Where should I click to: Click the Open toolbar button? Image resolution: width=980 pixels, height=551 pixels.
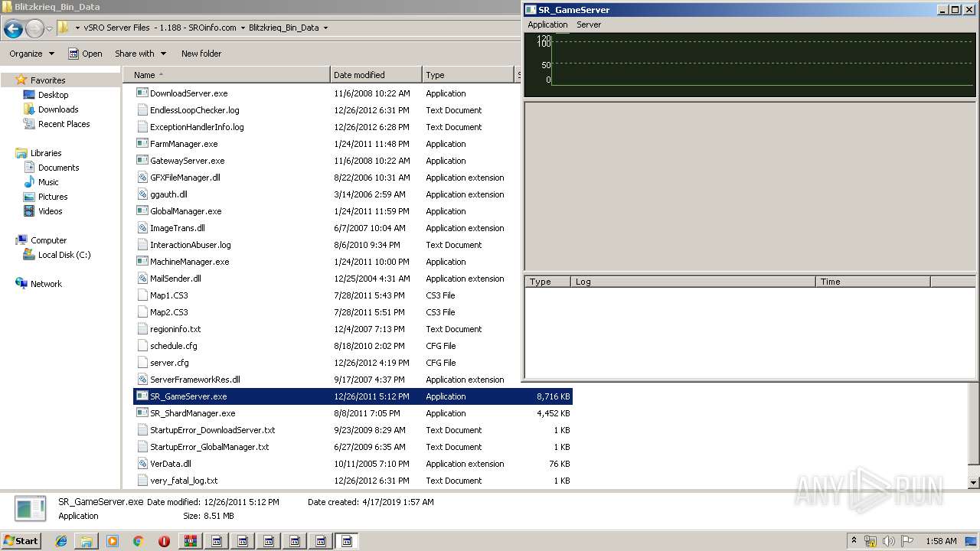point(85,54)
